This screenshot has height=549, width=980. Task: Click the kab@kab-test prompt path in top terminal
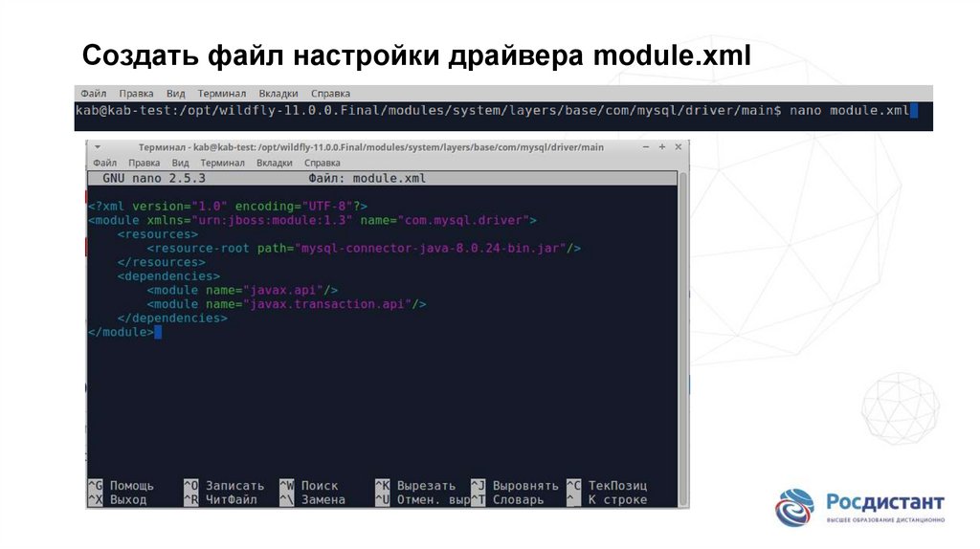click(428, 111)
